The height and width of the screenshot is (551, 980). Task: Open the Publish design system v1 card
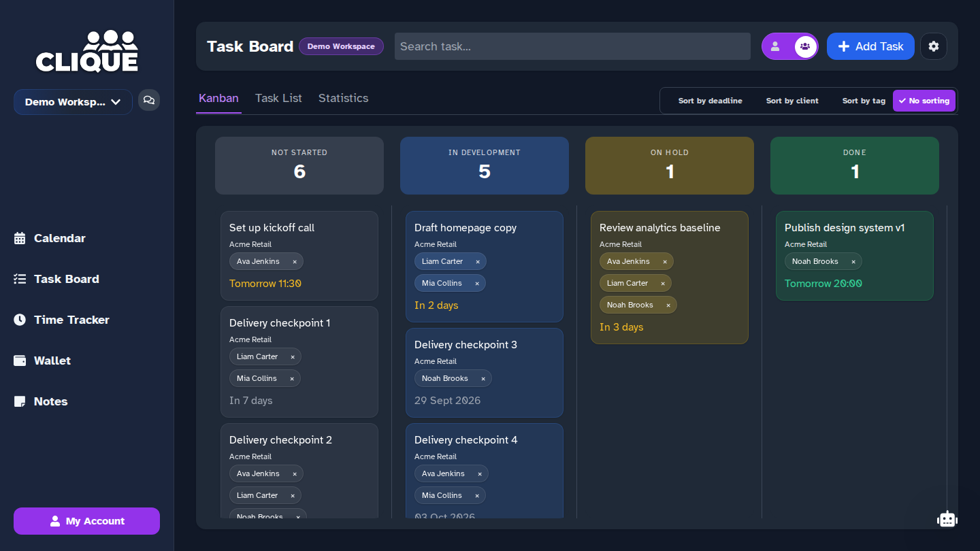pos(855,256)
